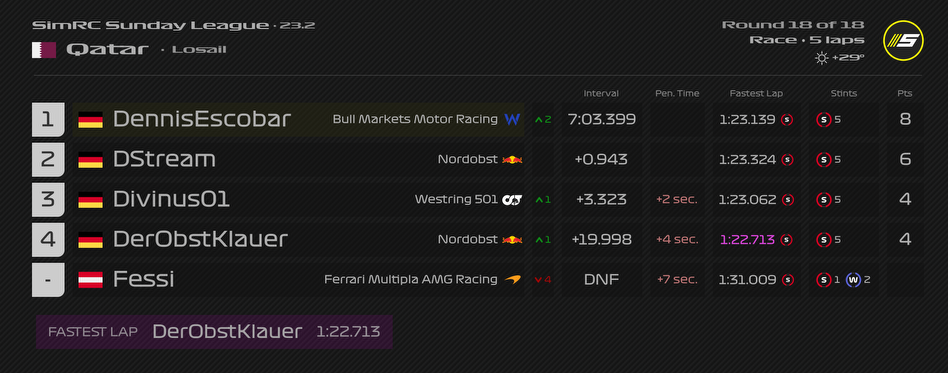Screen dimensions: 948x373
Task: Click the Qatar flag icon
Action: pos(44,50)
